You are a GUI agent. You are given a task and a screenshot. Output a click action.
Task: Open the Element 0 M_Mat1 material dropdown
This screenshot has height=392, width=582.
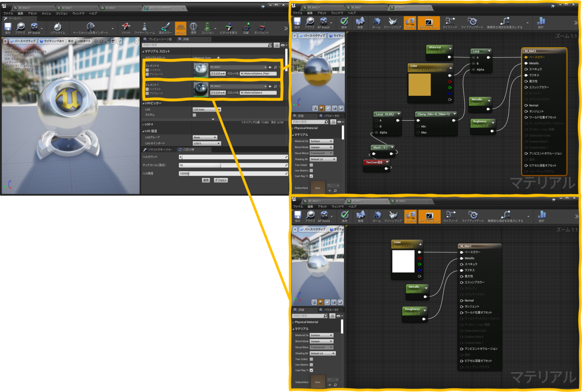click(238, 67)
